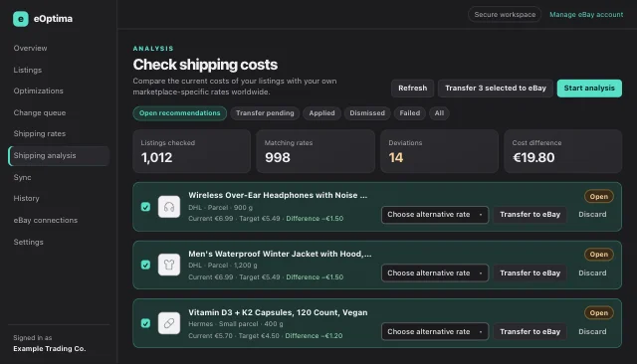Screen dimensions: 637x364
Task: Discard the Vitamin D3 Capsules recommendation
Action: tap(592, 331)
